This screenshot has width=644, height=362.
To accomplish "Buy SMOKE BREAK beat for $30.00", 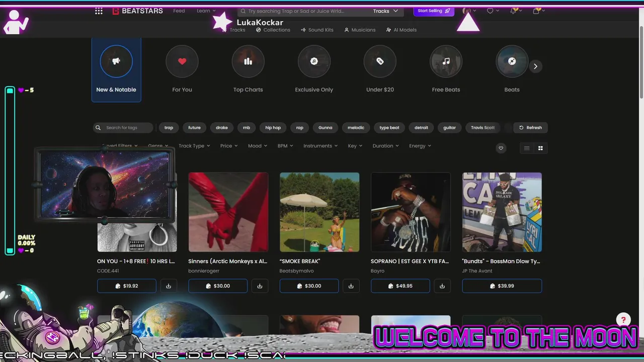I will [x=309, y=286].
